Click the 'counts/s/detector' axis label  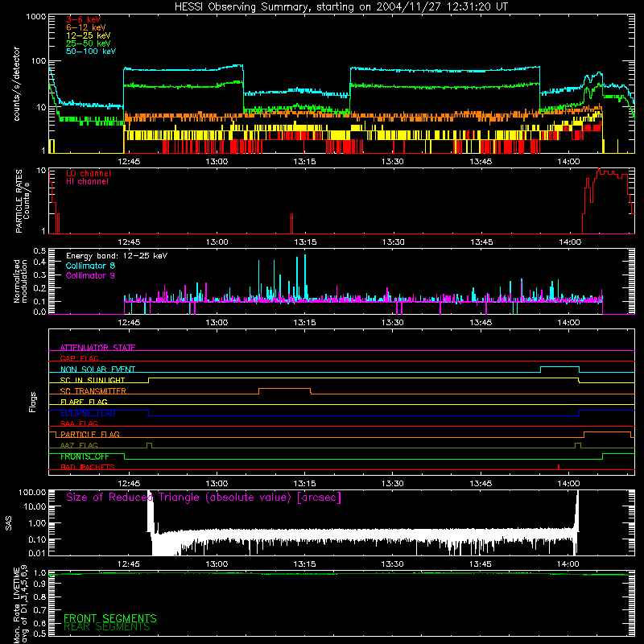17,84
